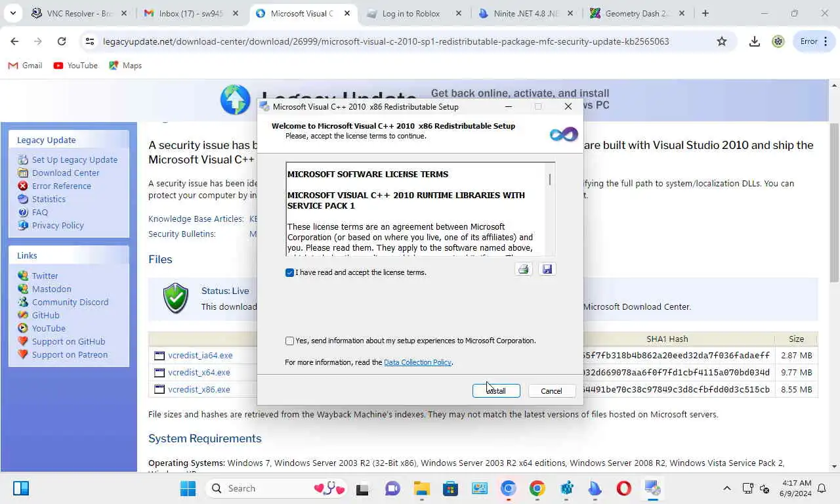Click the vcredist_x64.exe file icon
Viewport: 840px width, 504px height.
point(159,372)
